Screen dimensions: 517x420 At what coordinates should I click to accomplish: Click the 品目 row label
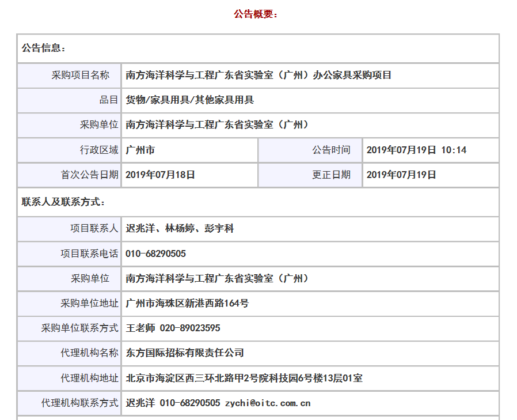pos(109,100)
